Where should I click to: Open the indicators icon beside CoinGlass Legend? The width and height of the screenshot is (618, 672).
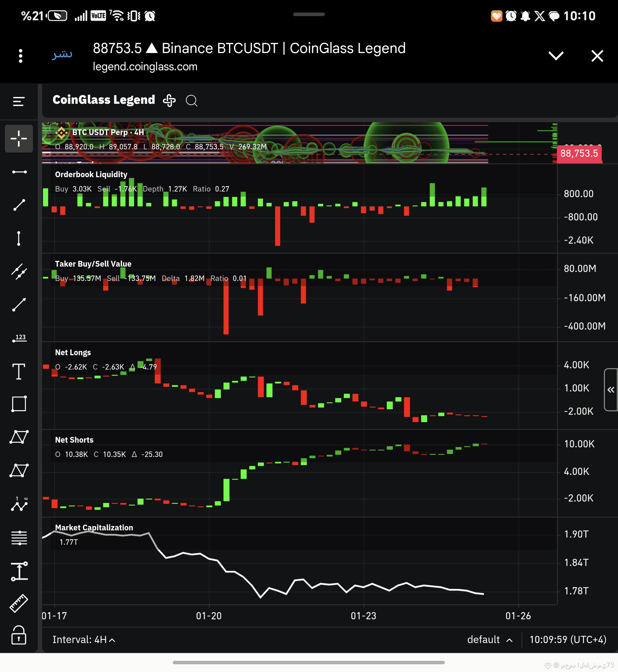(169, 100)
